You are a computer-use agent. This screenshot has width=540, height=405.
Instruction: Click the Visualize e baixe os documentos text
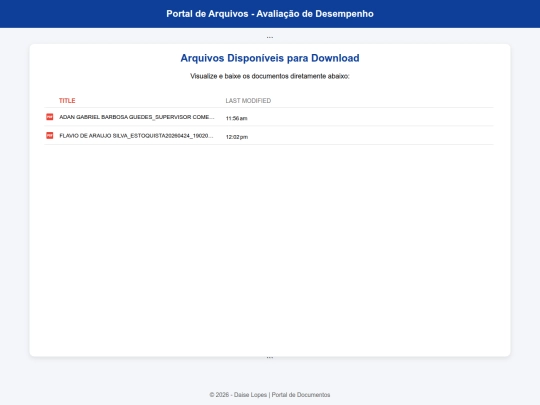pyautogui.click(x=270, y=76)
